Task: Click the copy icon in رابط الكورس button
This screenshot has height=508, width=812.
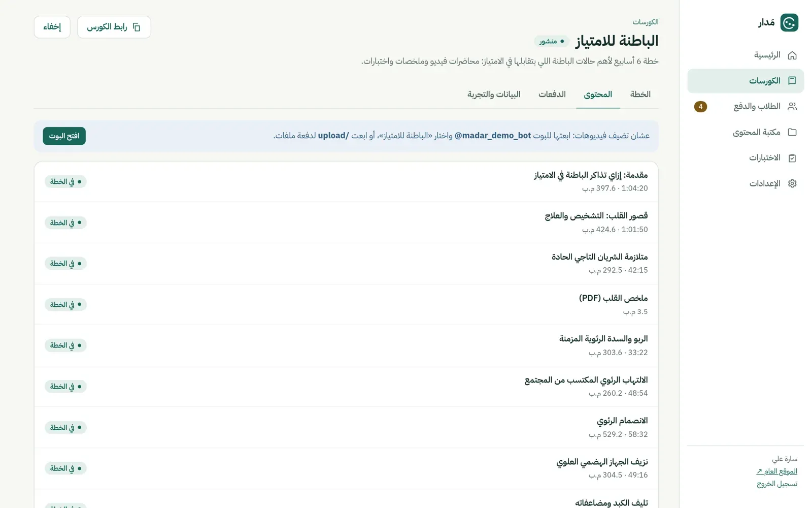Action: [x=137, y=27]
